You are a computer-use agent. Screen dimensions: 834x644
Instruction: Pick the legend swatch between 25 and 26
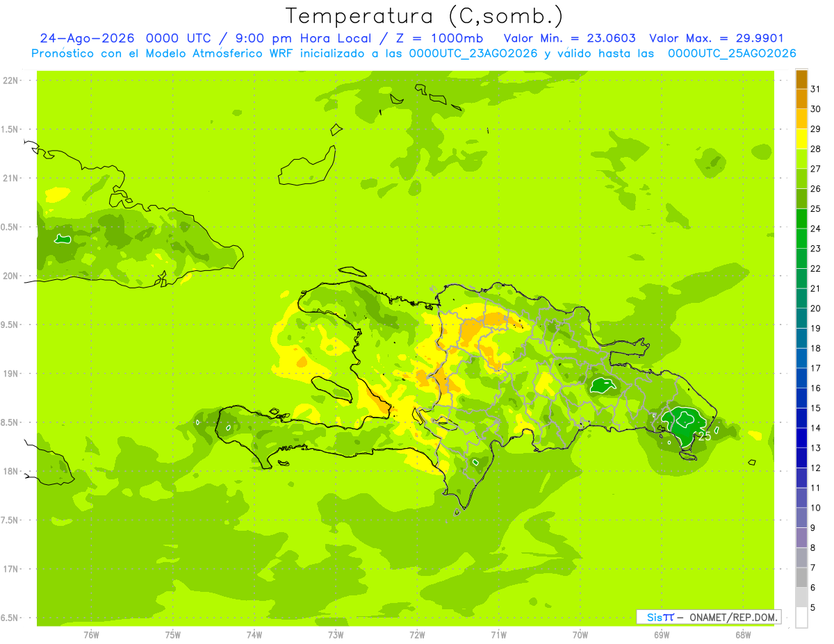click(801, 199)
